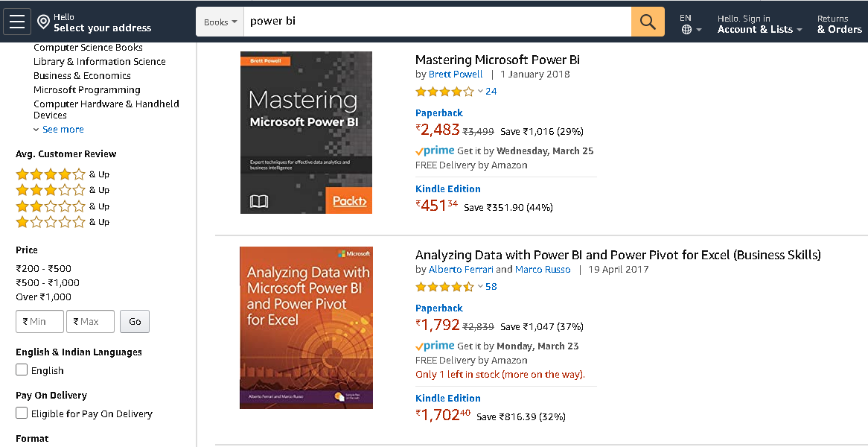Screen dimensions: 868x447
Task: Enable the English language checkbox
Action: [22, 370]
